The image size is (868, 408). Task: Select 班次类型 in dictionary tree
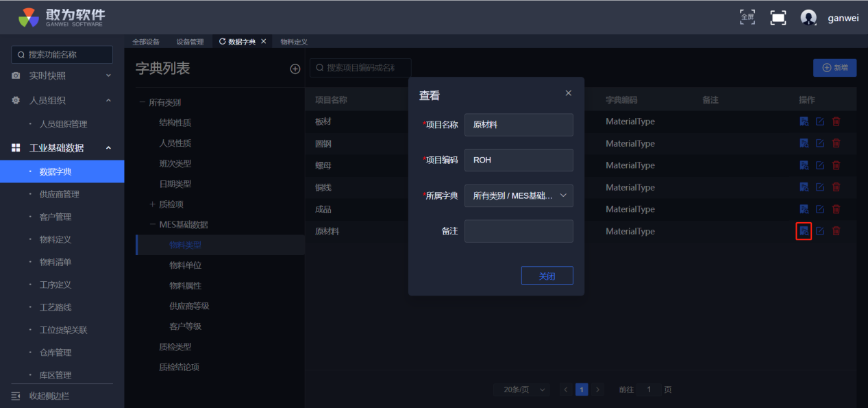pyautogui.click(x=175, y=164)
